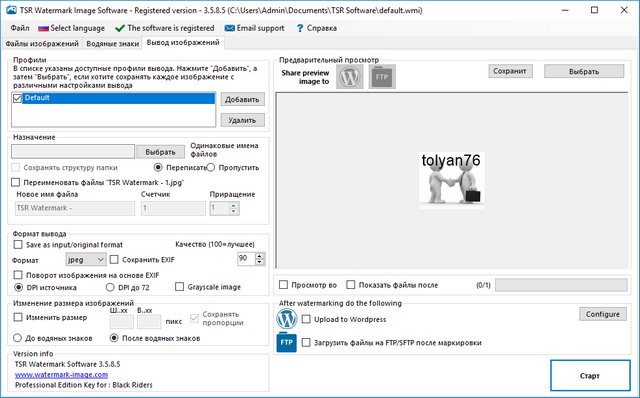Click Выбрать button next to destination field
The width and height of the screenshot is (640, 398).
(160, 152)
